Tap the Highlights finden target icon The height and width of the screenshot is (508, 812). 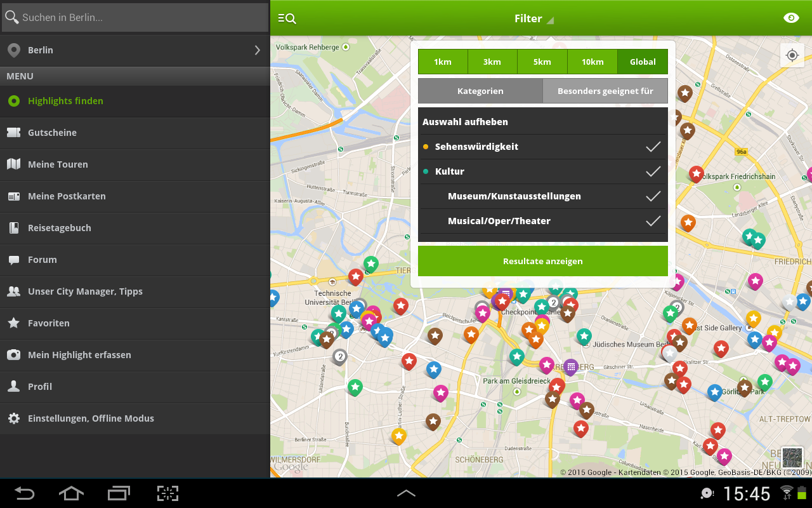tap(13, 101)
